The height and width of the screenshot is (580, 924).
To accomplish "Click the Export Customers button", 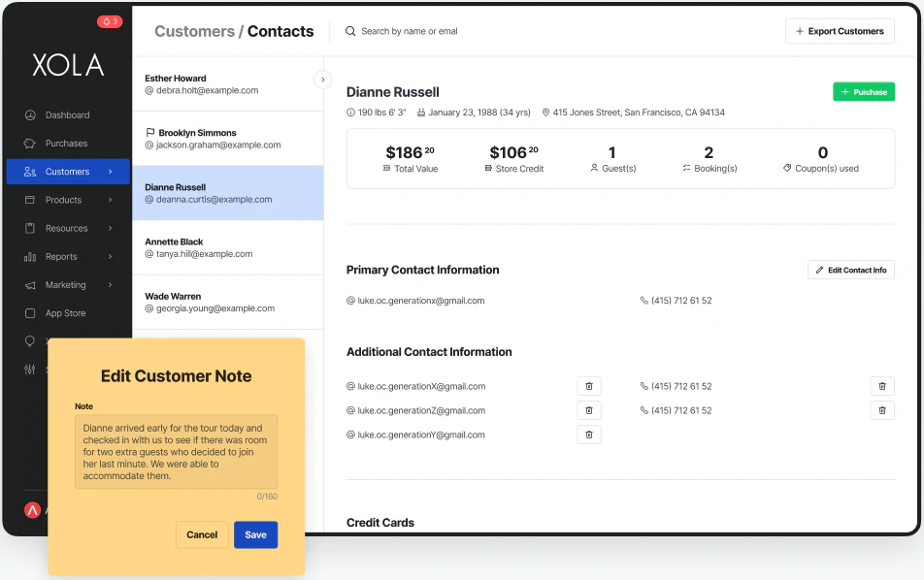I will click(839, 31).
